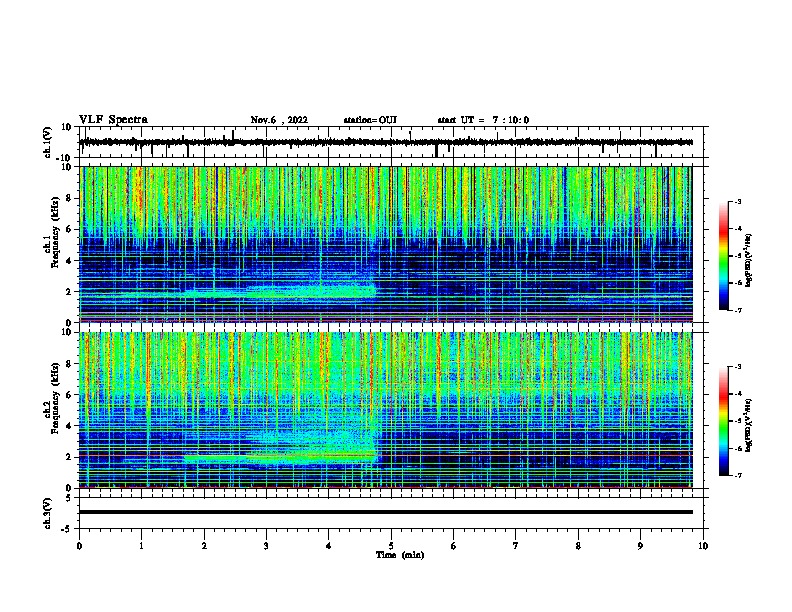Select the ch.2 colorbar PSD unit label
This screenshot has height=612, width=792.
pyautogui.click(x=749, y=426)
